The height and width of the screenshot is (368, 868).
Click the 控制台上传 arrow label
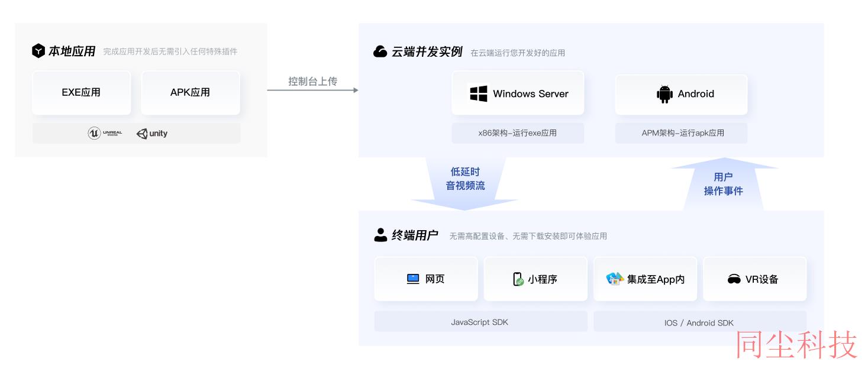tap(312, 81)
